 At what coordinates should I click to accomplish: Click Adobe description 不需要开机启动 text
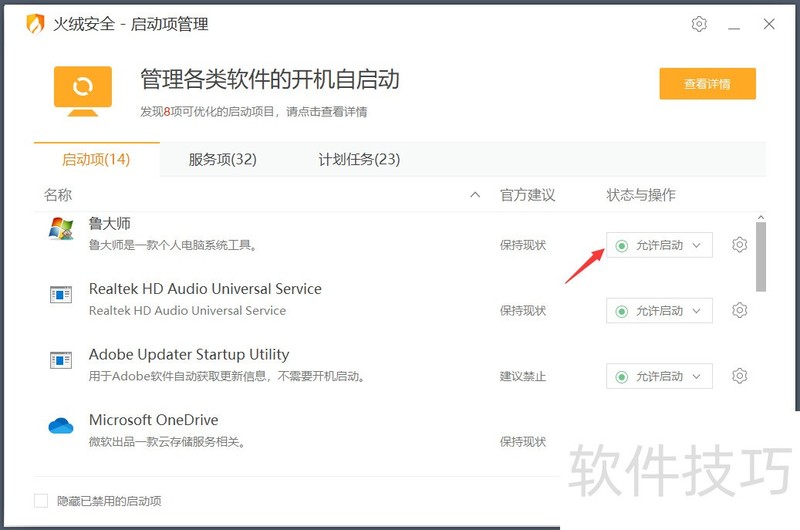click(320, 376)
